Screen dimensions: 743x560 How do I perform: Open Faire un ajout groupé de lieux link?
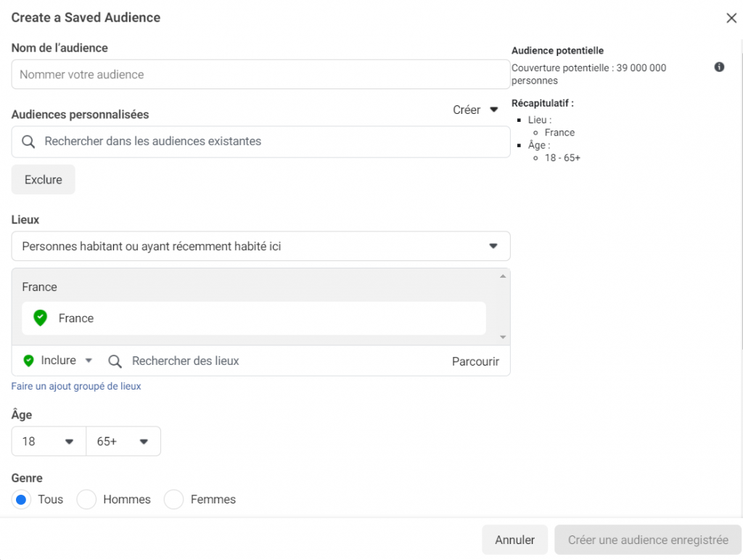[x=76, y=387]
